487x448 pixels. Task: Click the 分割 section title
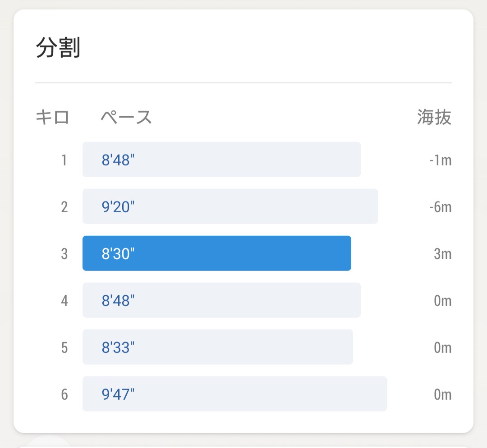point(58,49)
